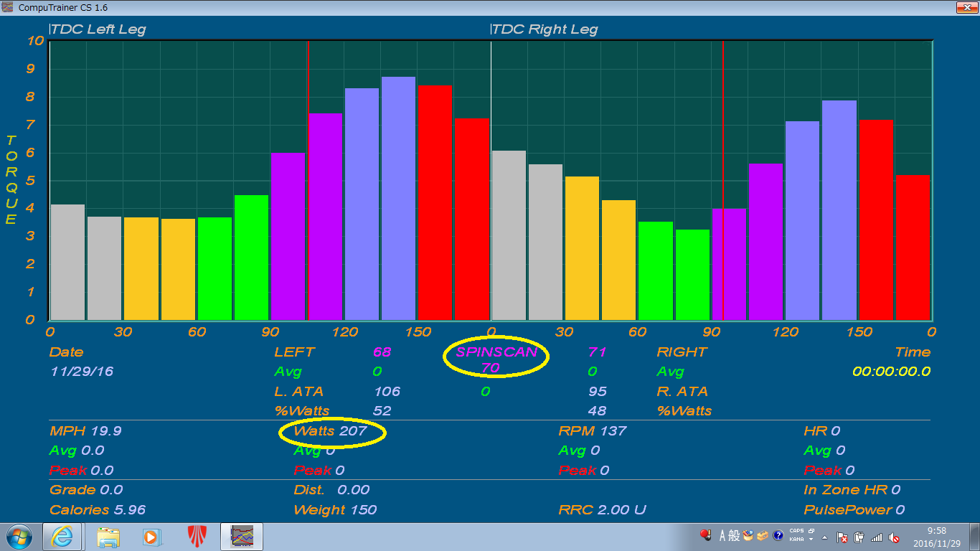The height and width of the screenshot is (551, 980).
Task: Click the 'Time' label
Action: 913,352
